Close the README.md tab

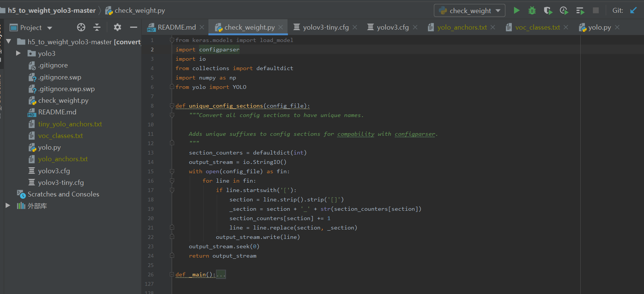coord(202,27)
